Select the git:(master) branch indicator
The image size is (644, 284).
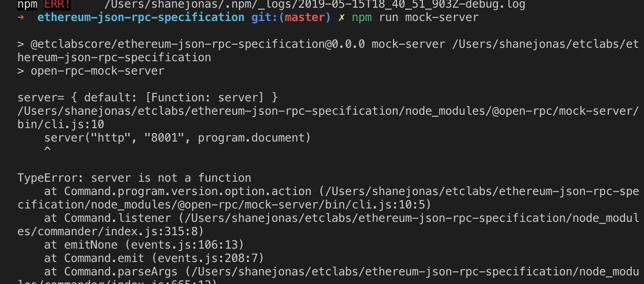[x=290, y=17]
